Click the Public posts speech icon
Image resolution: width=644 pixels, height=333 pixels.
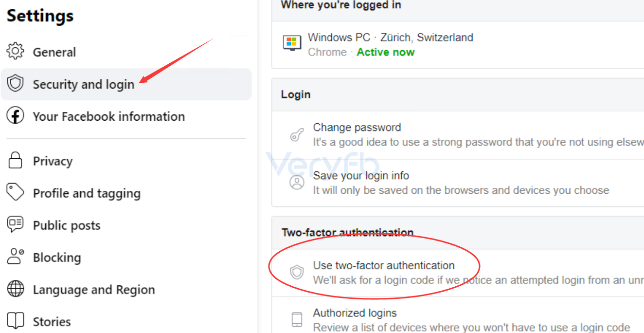click(16, 224)
